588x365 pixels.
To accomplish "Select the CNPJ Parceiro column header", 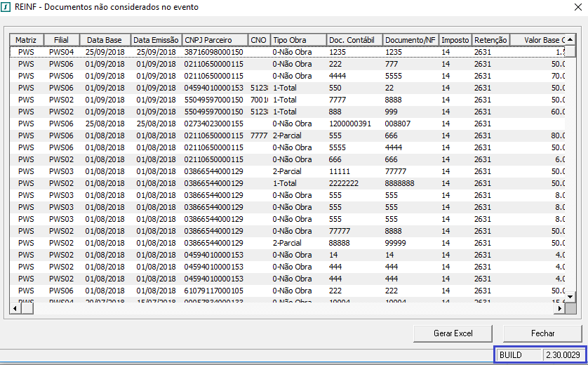I will 214,40.
